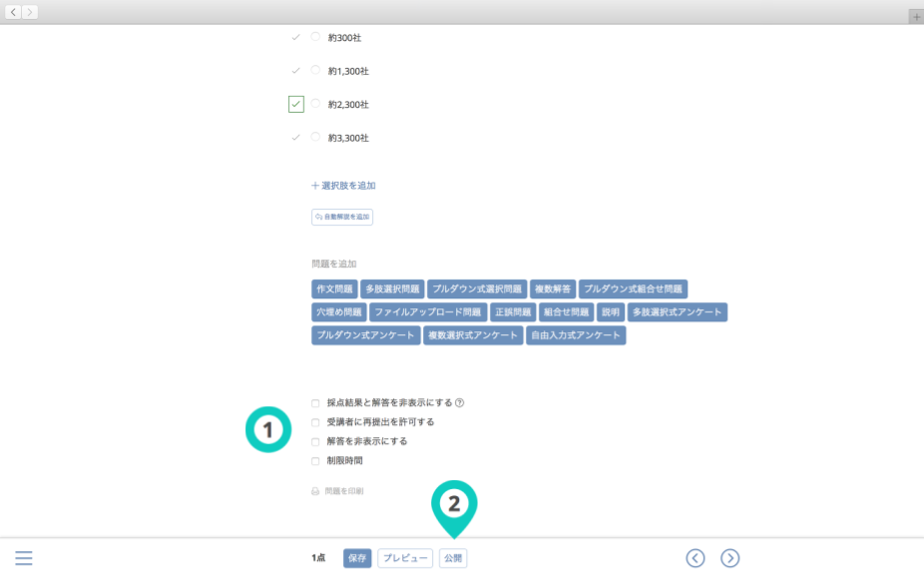This screenshot has height=578, width=924.
Task: Click the browser back arrow
Action: click(x=13, y=12)
